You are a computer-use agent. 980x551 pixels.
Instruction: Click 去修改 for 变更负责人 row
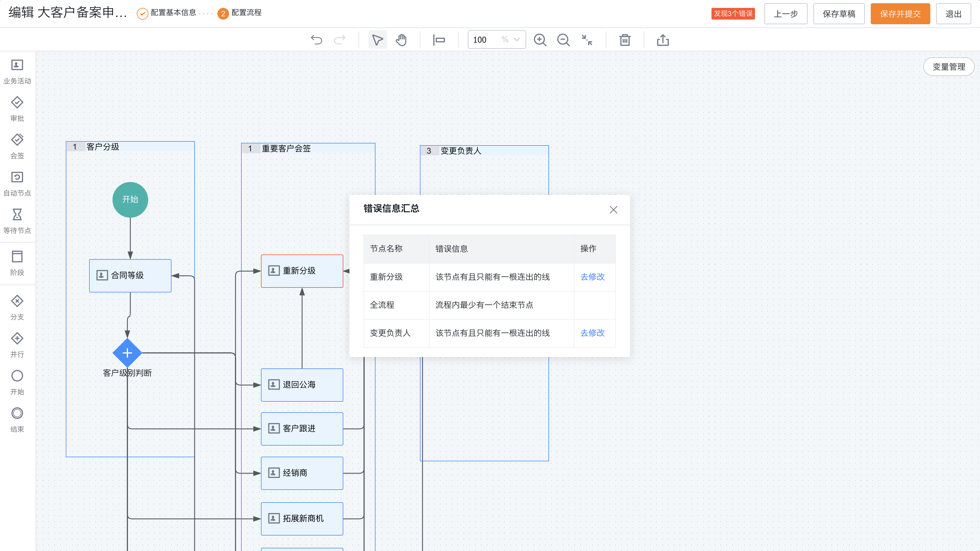[x=592, y=333]
